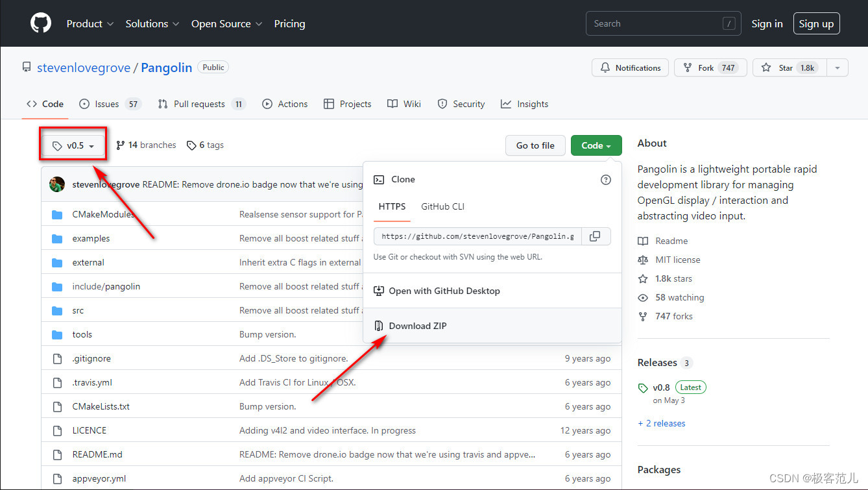Click the CMakeLists.txt file icon
Viewport: 868px width, 490px height.
point(57,407)
